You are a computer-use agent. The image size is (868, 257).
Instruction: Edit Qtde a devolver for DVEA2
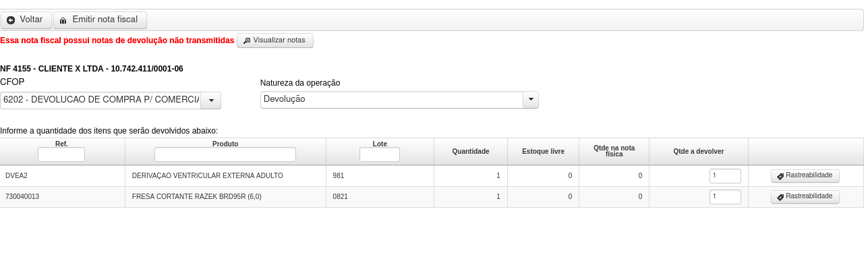725,176
